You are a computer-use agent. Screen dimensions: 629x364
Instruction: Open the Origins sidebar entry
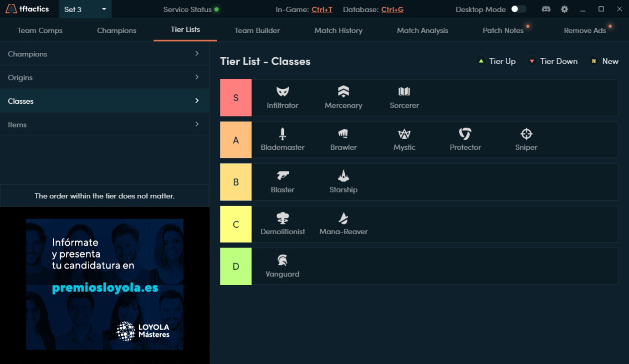(x=105, y=77)
